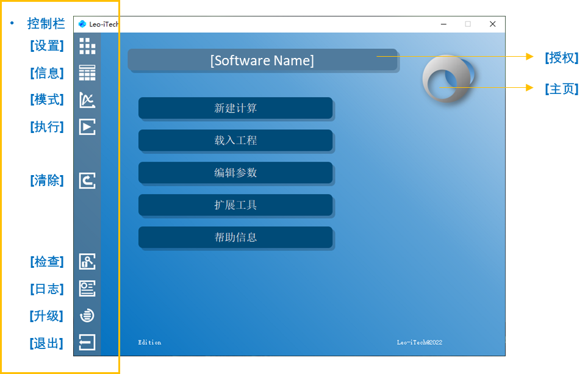Screen dimensions: 588x374
Task: Click the silver ring homepage logo
Action: pos(450,79)
